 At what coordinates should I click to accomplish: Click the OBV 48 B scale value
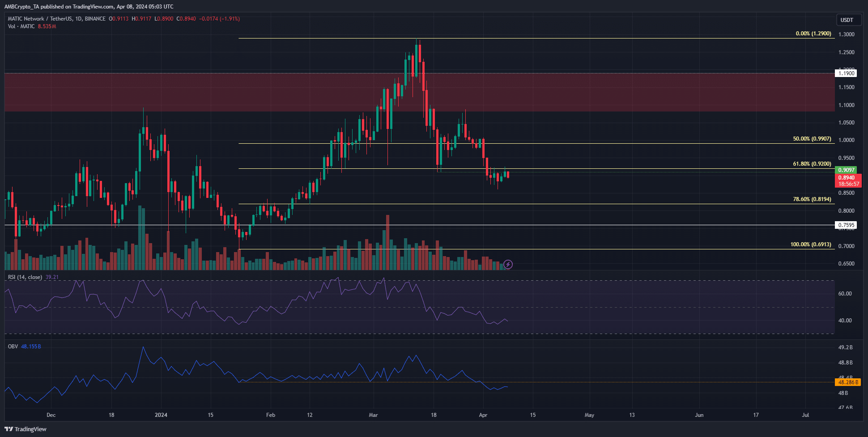843,393
